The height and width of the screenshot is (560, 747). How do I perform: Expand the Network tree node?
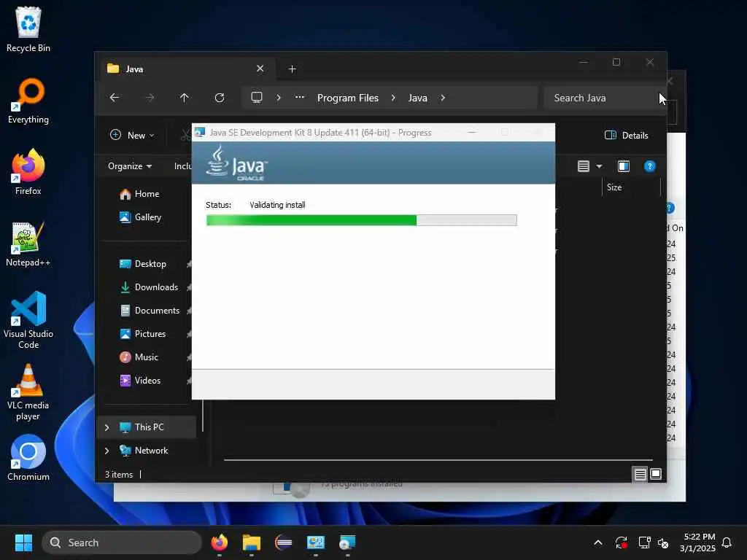pyautogui.click(x=107, y=451)
